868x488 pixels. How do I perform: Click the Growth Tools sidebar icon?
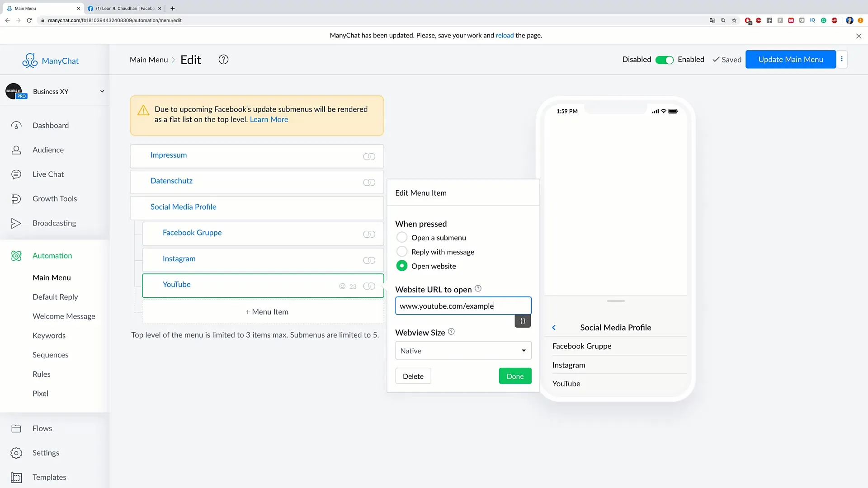(16, 198)
